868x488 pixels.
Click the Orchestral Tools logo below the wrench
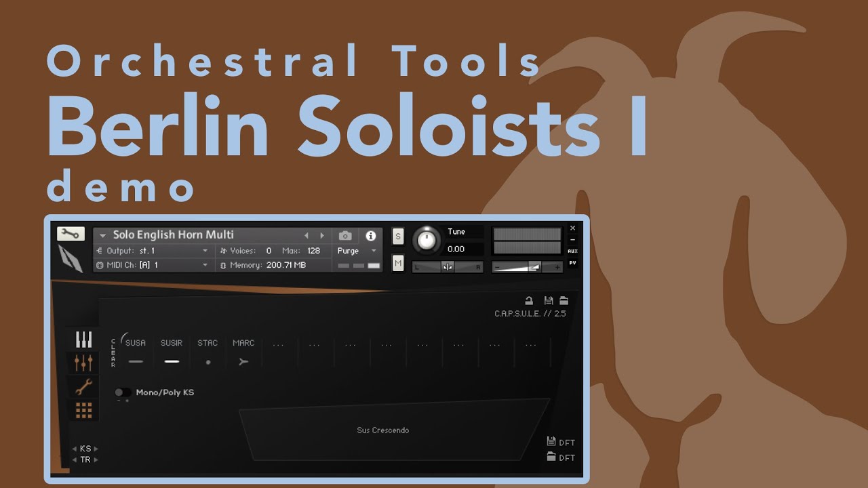coord(70,258)
